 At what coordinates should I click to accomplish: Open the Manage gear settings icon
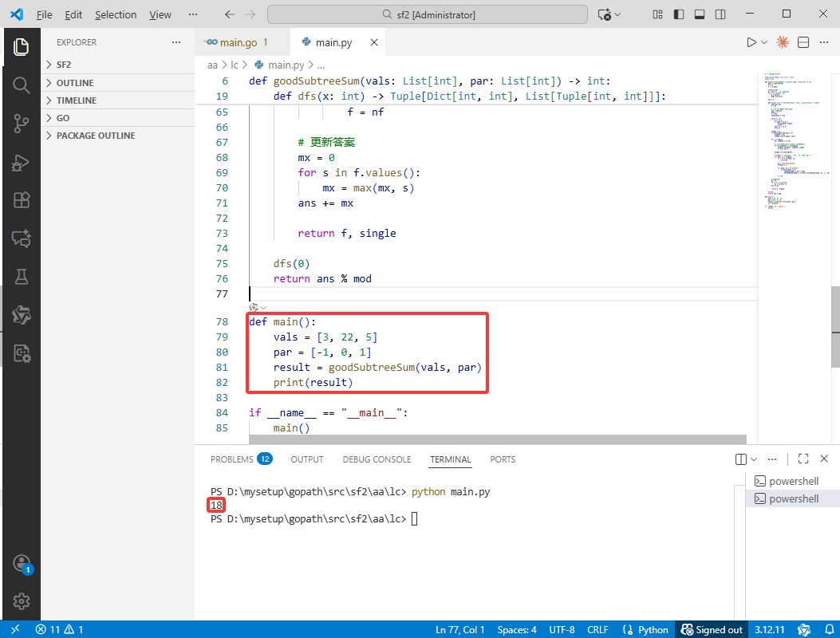click(x=21, y=601)
